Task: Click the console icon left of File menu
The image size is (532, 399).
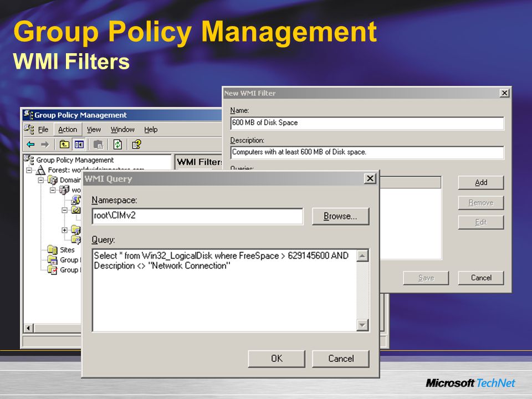Action: tap(29, 129)
